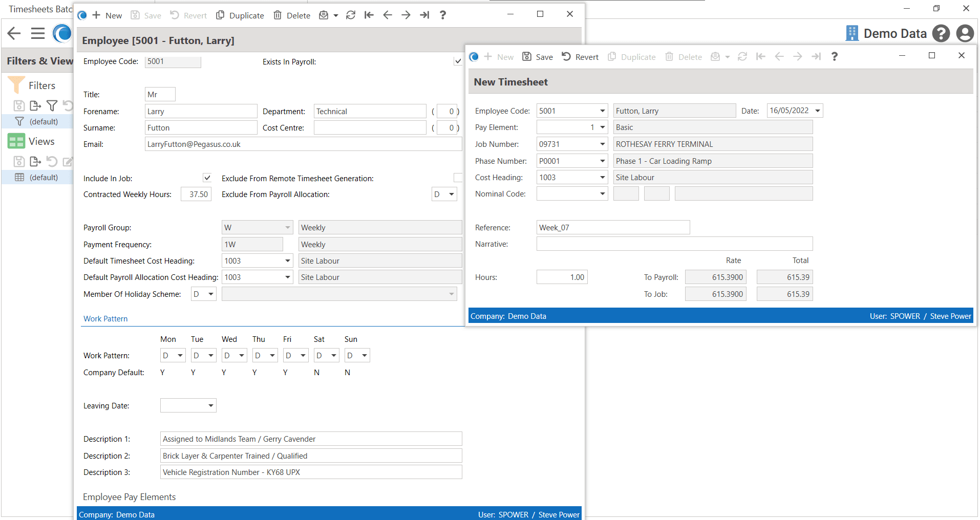Screen dimensions: 980x520
Task: Click the Refresh icon in Employee toolbar
Action: tap(351, 15)
